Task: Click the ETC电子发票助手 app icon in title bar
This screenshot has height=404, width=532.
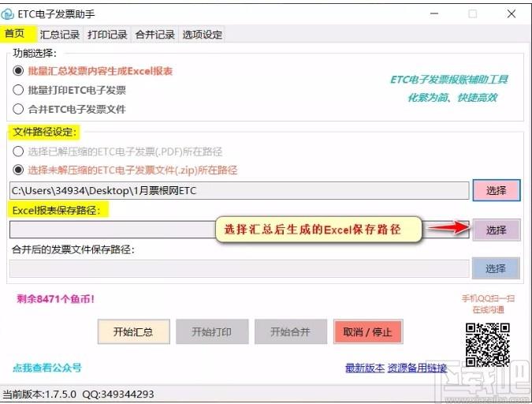Action: click(x=7, y=14)
